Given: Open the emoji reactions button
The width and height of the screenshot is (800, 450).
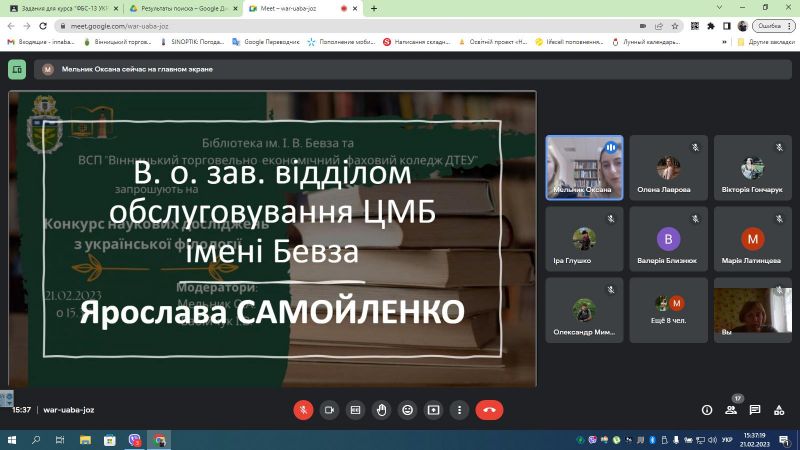Looking at the screenshot, I should 407,410.
